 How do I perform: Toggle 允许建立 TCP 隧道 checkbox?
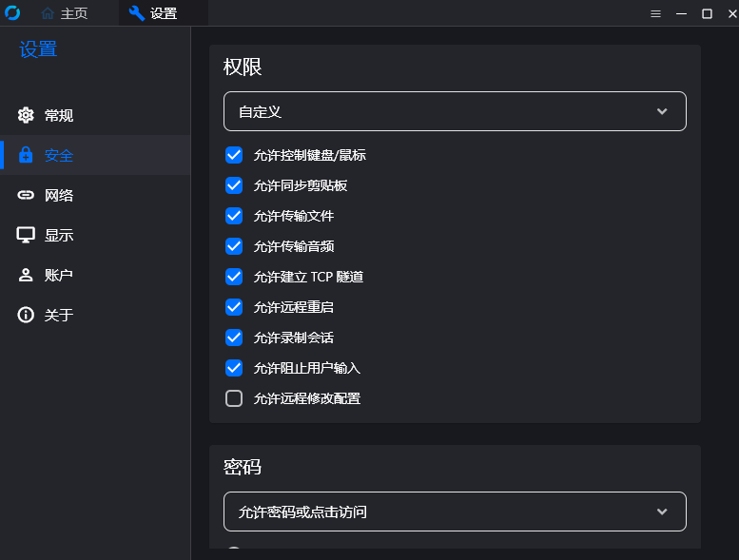pos(234,277)
